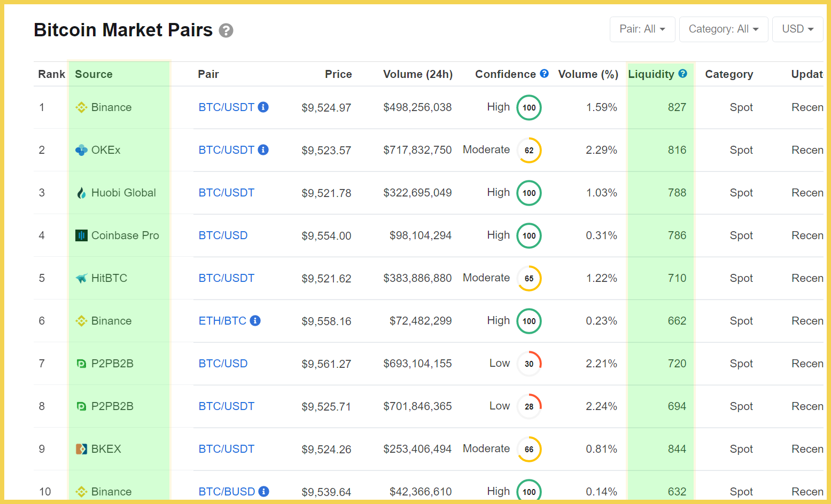Click the Coinbase Pro logo icon

(x=81, y=235)
